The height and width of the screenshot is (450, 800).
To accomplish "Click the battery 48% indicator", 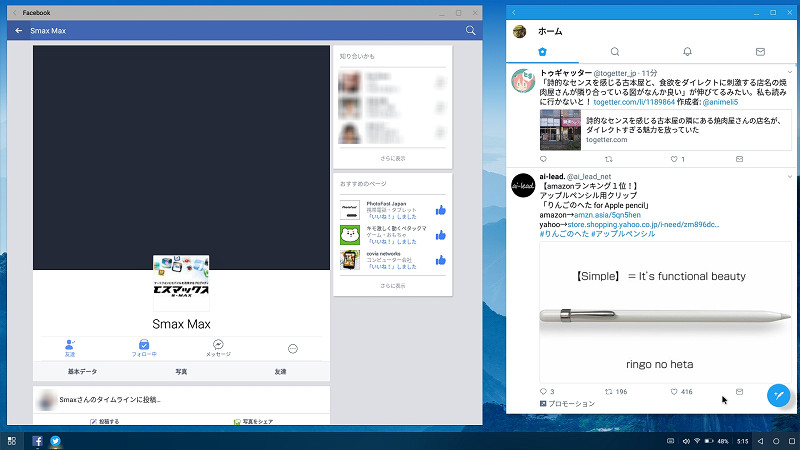I will point(716,441).
